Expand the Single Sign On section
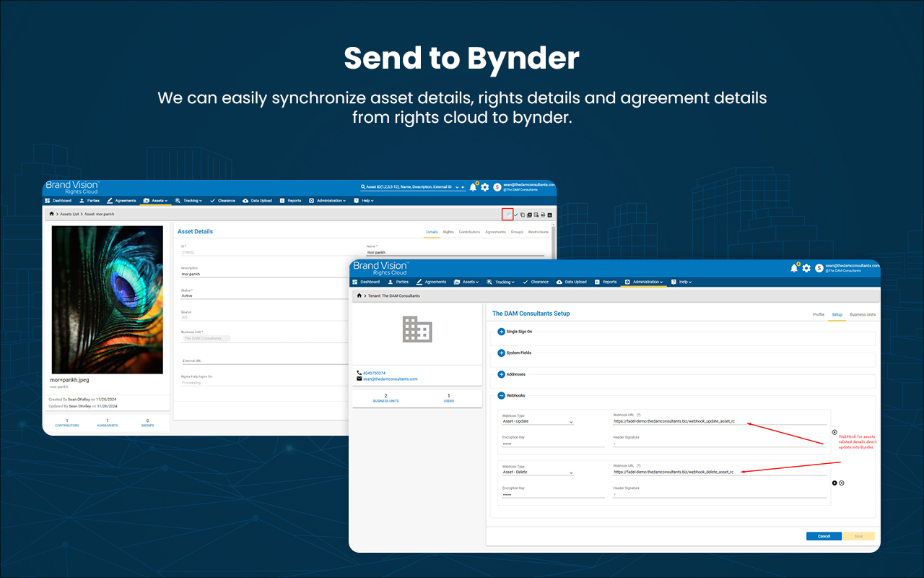Image resolution: width=924 pixels, height=578 pixels. pyautogui.click(x=501, y=332)
